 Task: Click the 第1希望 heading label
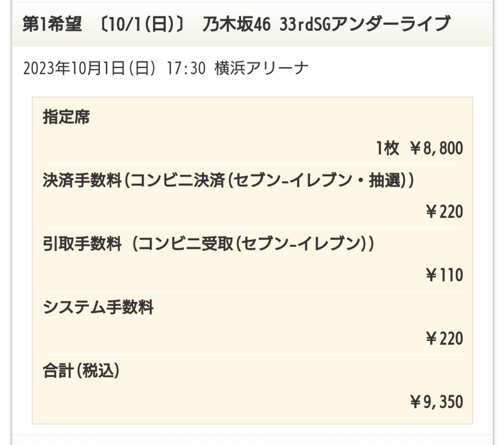click(x=52, y=24)
